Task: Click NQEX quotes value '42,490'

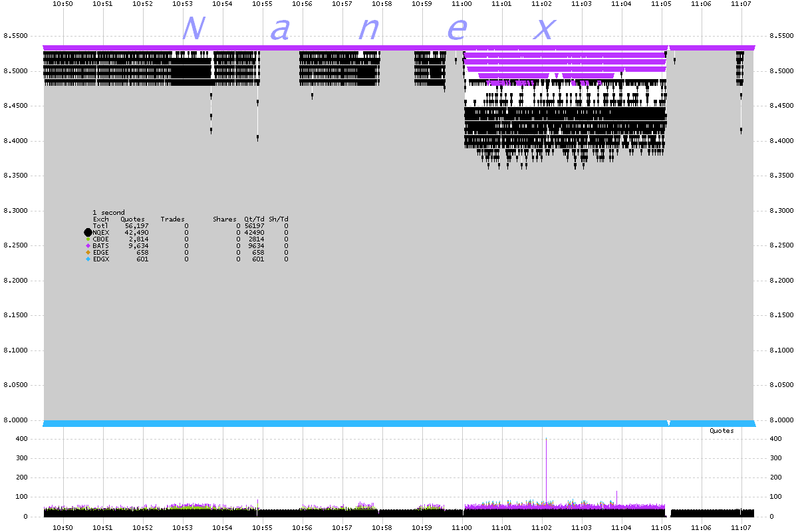Action: click(136, 233)
